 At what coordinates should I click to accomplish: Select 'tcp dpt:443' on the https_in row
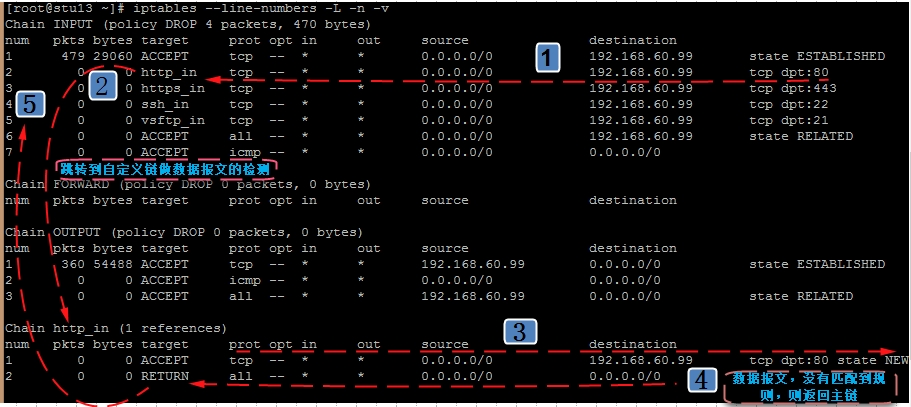point(792,88)
